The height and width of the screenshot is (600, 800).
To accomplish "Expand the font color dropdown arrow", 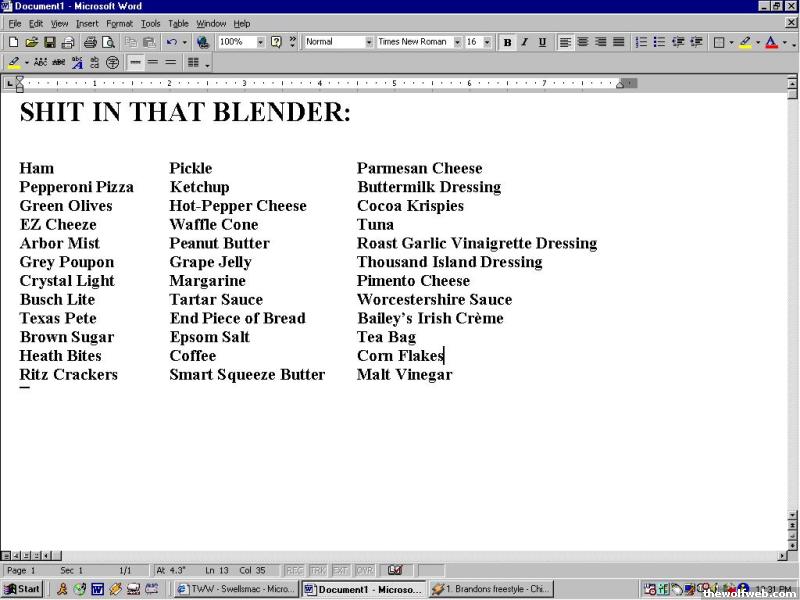I will tap(784, 42).
